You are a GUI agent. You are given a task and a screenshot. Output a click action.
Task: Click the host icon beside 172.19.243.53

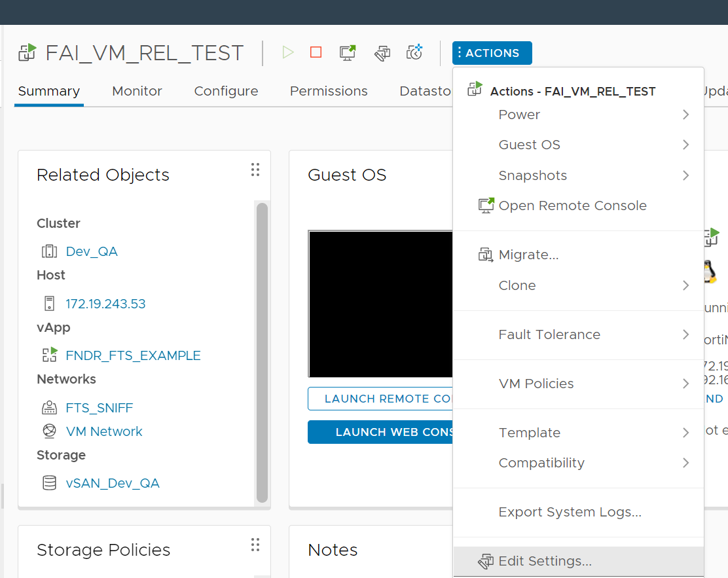click(x=48, y=303)
